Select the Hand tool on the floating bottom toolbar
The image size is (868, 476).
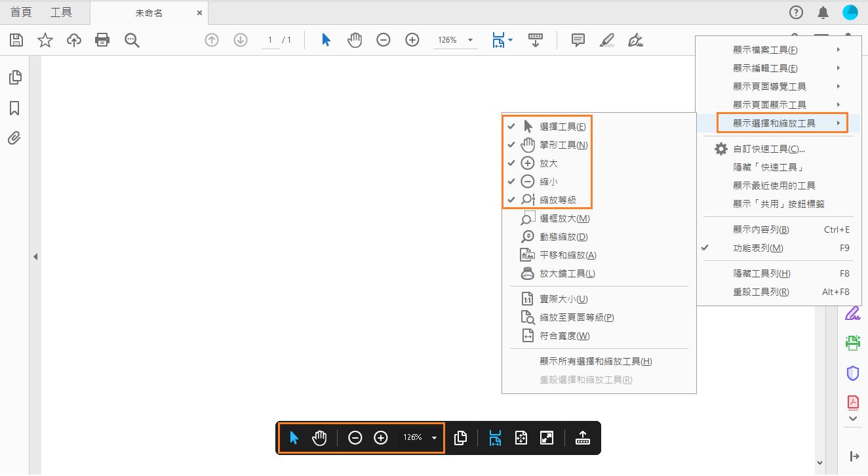point(319,437)
